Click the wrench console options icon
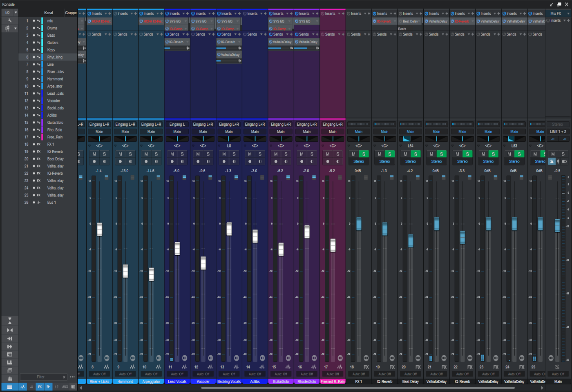 tap(9, 20)
